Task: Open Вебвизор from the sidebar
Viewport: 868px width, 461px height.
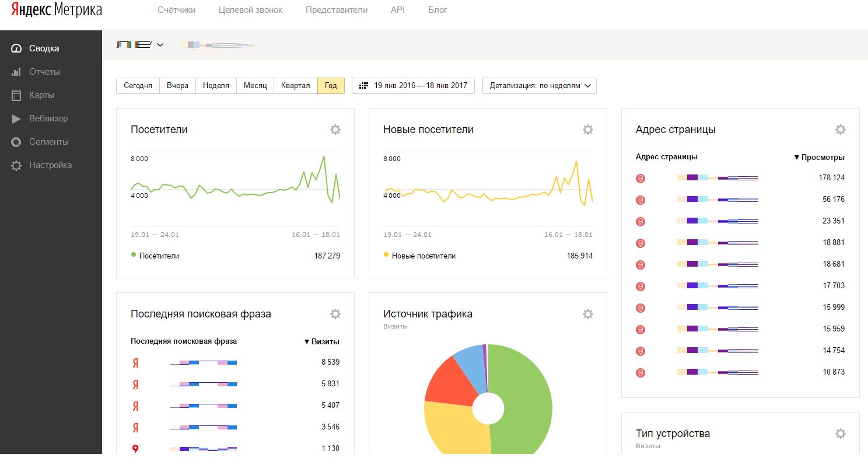Action: 48,118
